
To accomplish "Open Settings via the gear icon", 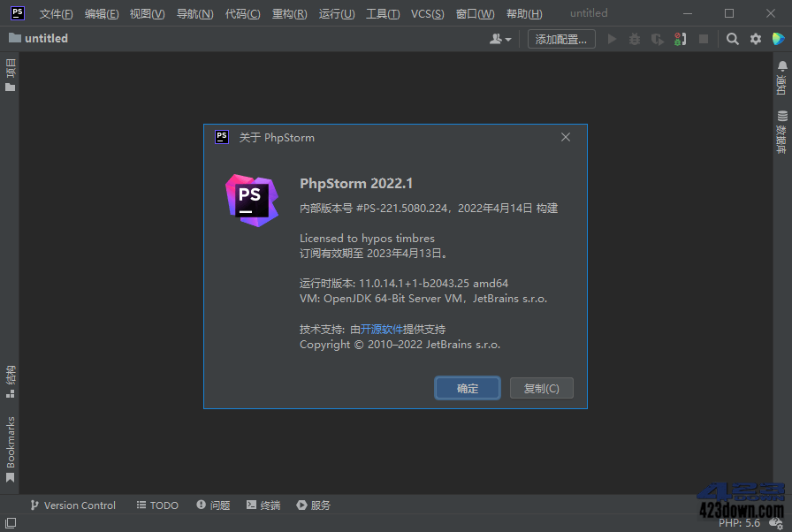I will pos(756,39).
